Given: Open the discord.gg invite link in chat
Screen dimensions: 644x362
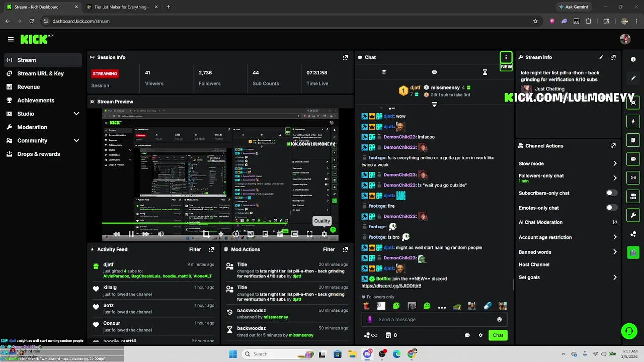Looking at the screenshot, I should click(x=391, y=286).
